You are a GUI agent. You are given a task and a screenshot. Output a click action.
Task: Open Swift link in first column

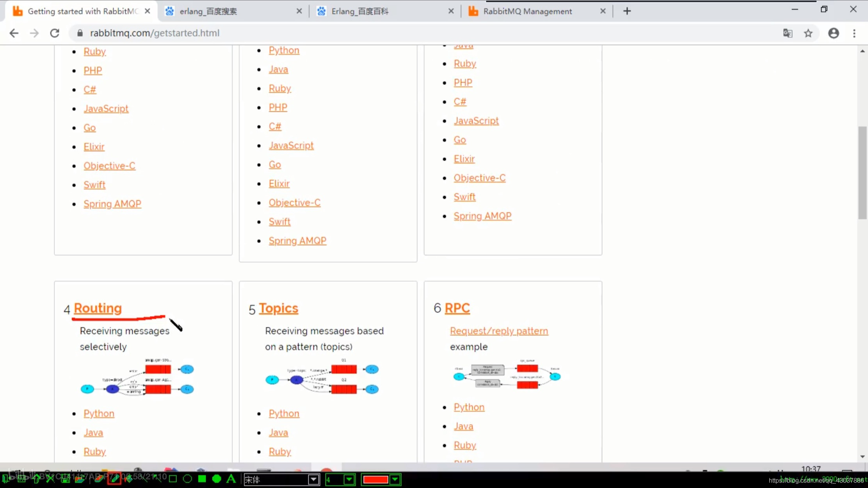[x=94, y=185]
